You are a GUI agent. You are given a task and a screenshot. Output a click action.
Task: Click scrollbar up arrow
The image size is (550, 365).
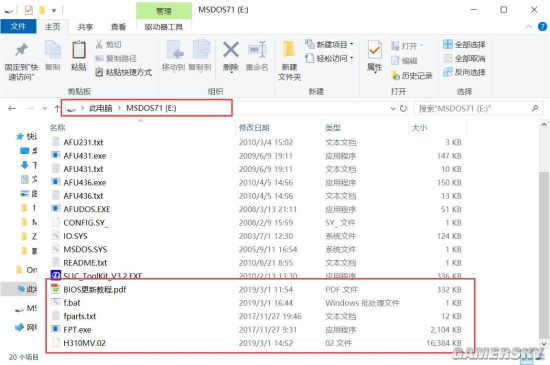tap(544, 124)
